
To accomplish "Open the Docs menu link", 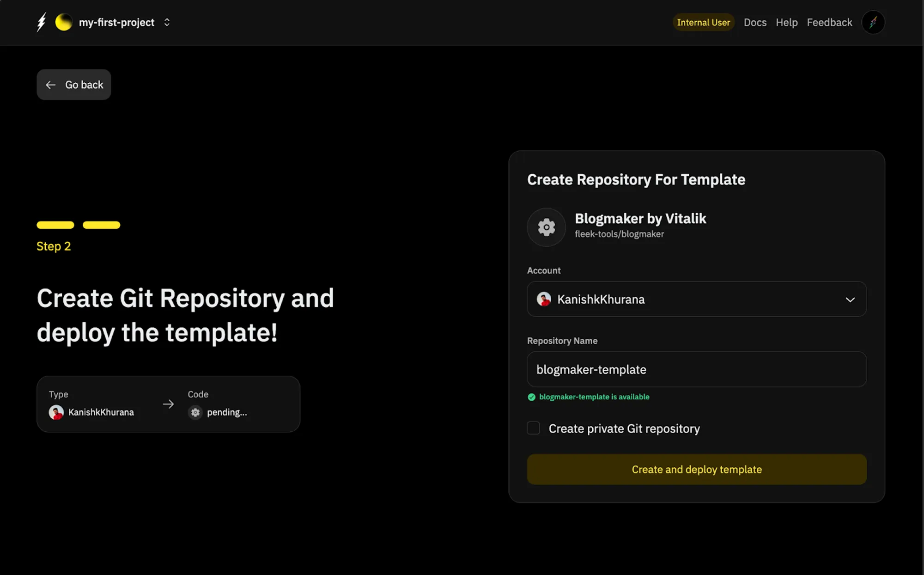I will pos(755,22).
